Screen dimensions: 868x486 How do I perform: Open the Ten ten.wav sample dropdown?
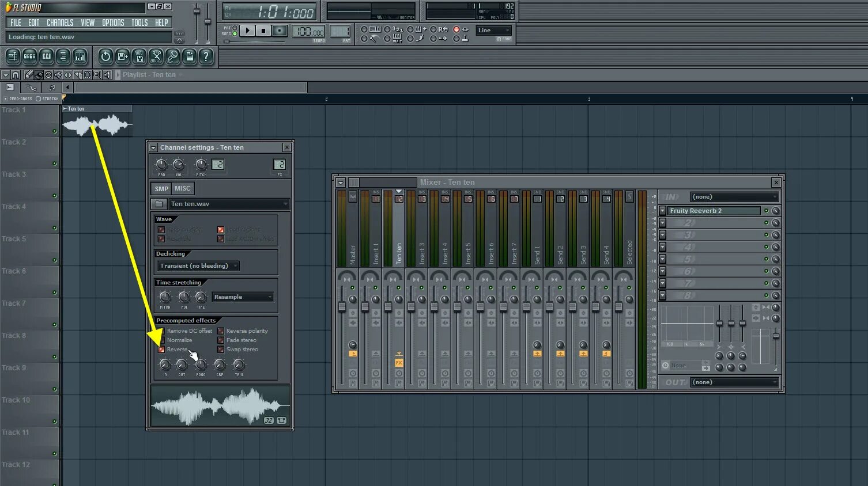pyautogui.click(x=229, y=204)
